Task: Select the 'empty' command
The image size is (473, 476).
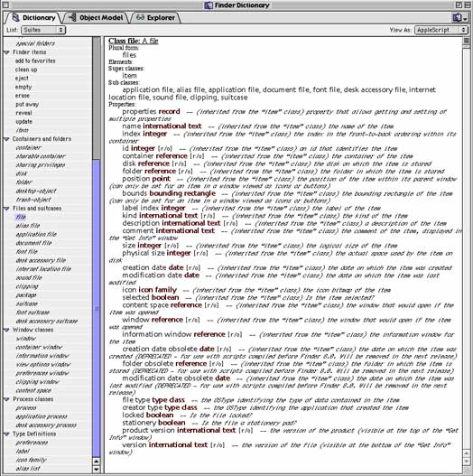Action: (x=23, y=87)
